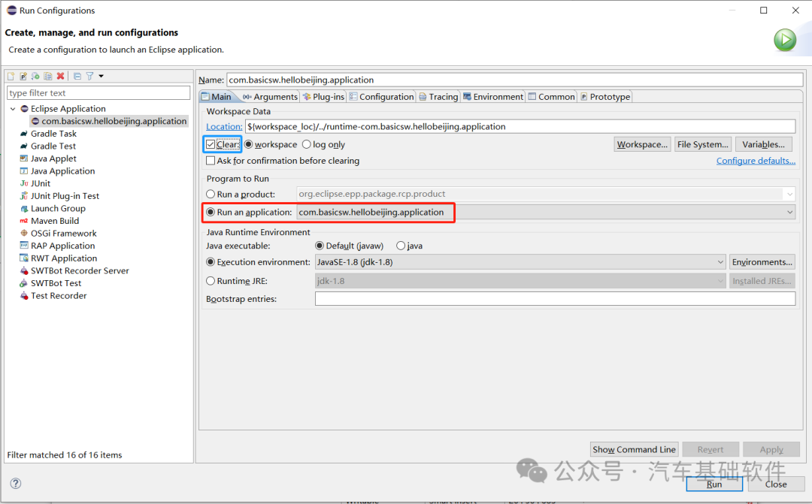Open the Run an application dropdown
This screenshot has height=504, width=812.
tap(789, 211)
